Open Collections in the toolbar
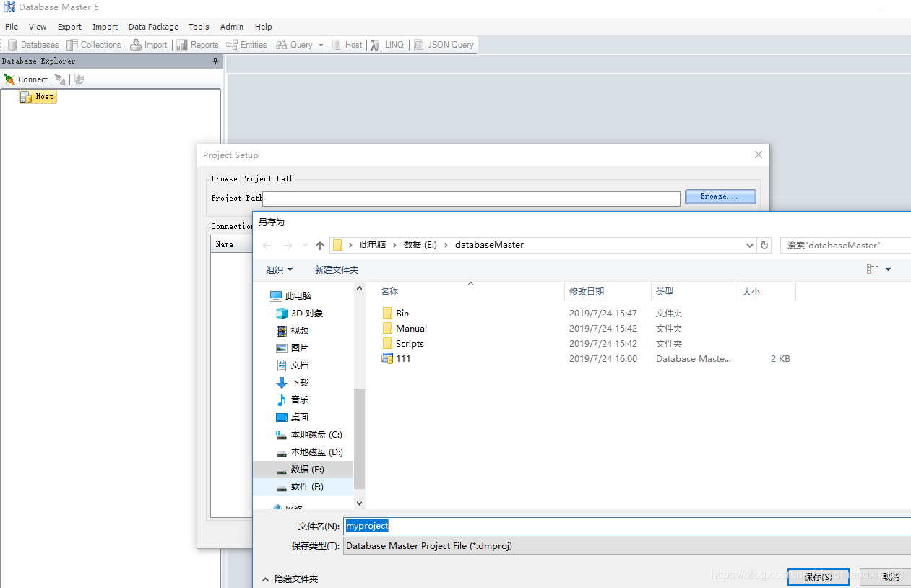The height and width of the screenshot is (588, 911). 94,45
